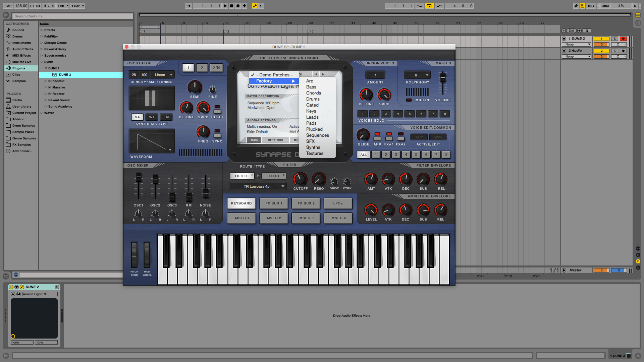Viewport: 644px width, 362px height.
Task: Expand the FabFilter folder
Action: [x=42, y=37]
